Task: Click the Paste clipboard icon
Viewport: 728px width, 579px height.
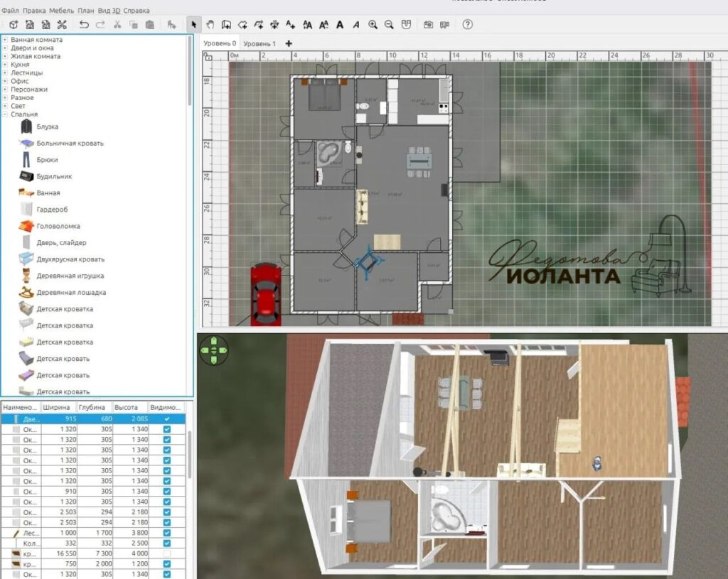Action: 149,25
